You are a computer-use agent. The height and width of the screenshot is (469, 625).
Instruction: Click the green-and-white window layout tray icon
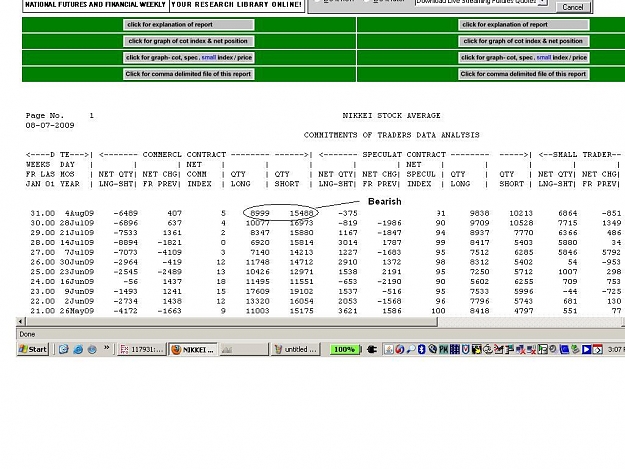542,349
